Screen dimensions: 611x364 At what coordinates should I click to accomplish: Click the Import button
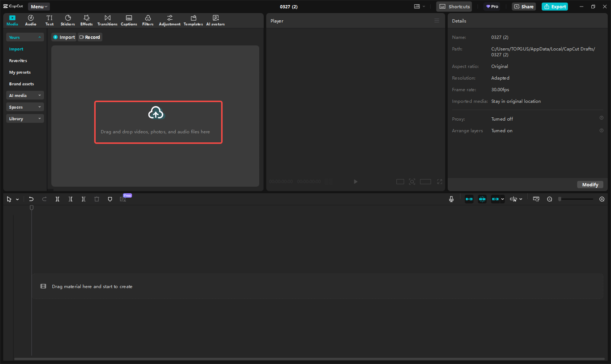[x=64, y=37]
